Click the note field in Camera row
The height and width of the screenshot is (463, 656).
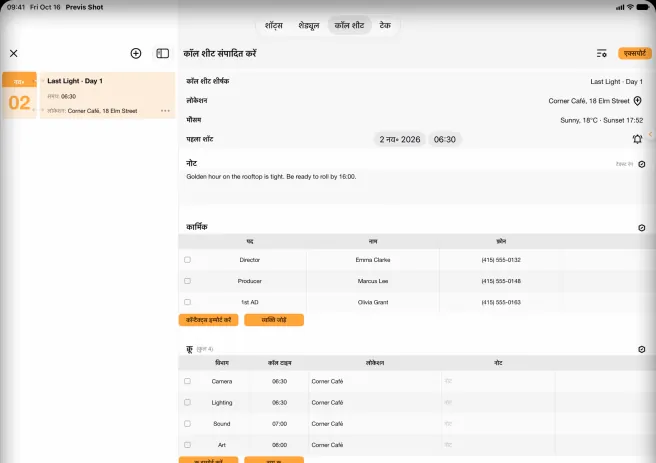coord(498,381)
